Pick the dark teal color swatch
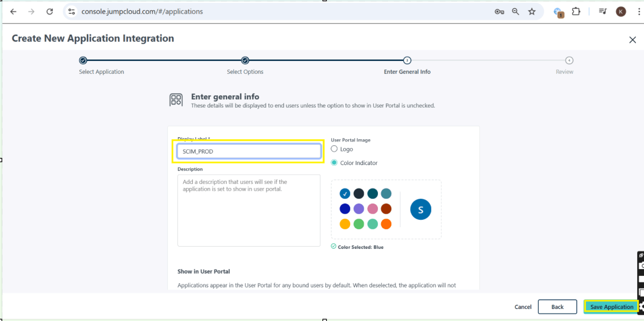 (373, 194)
